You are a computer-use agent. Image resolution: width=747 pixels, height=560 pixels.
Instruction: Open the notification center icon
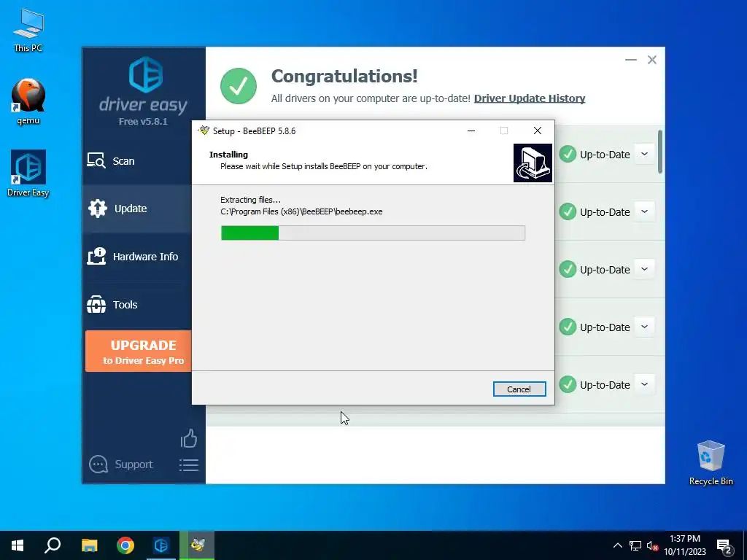pos(724,546)
